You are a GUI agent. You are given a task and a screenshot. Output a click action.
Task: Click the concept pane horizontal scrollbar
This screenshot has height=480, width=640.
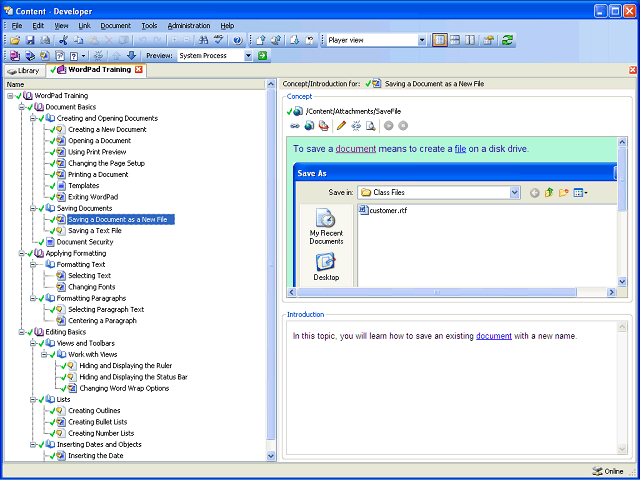pos(452,292)
